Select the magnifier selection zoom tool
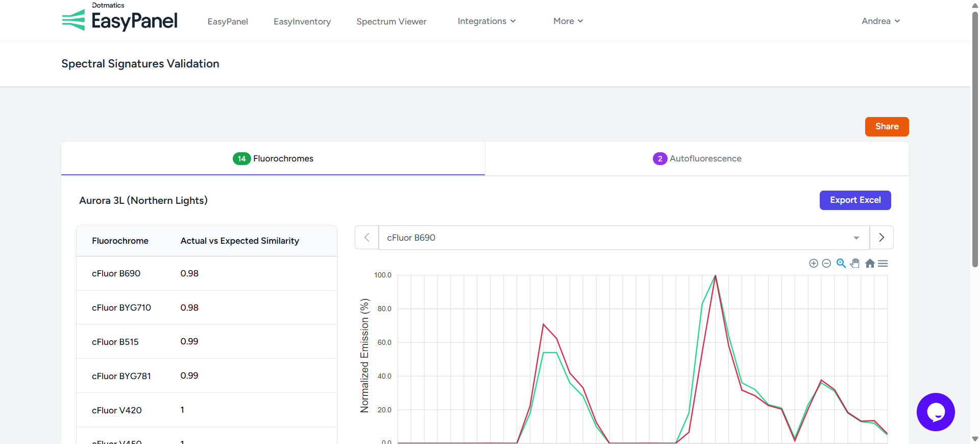Viewport: 980px width, 444px height. pos(841,263)
